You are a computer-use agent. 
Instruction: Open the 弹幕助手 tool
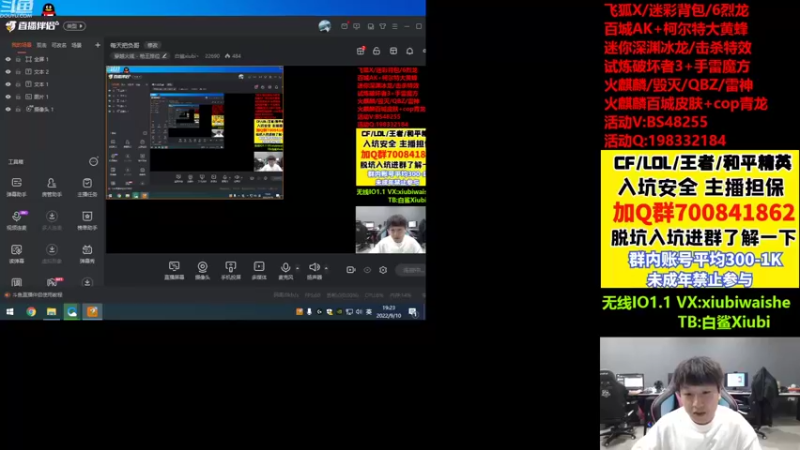pyautogui.click(x=16, y=187)
